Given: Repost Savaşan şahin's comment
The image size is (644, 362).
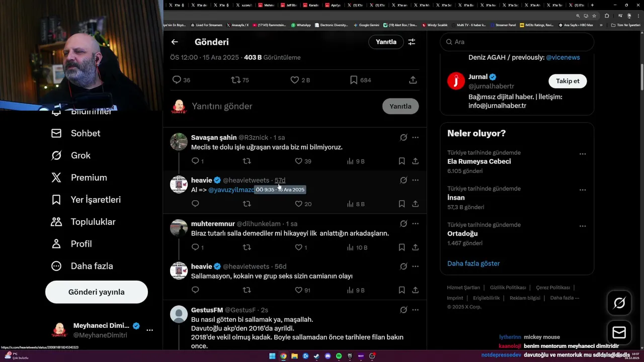Looking at the screenshot, I should (x=247, y=161).
